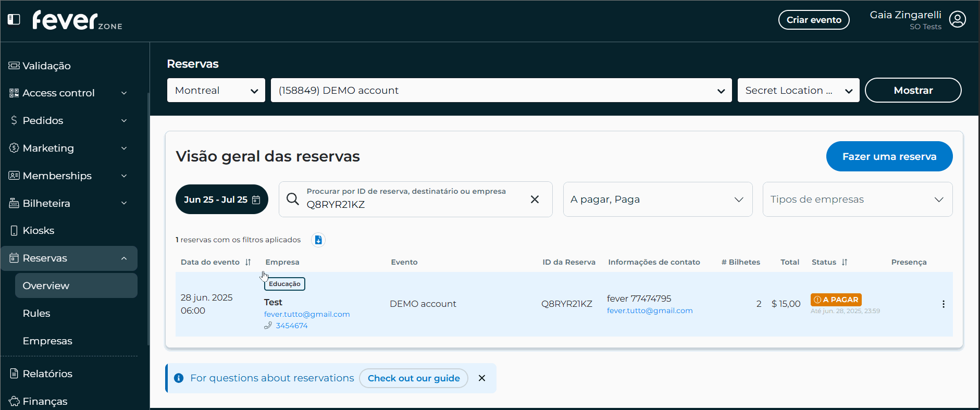Dismiss the reservations guide banner
Viewport: 980px width, 410px height.
pos(482,378)
